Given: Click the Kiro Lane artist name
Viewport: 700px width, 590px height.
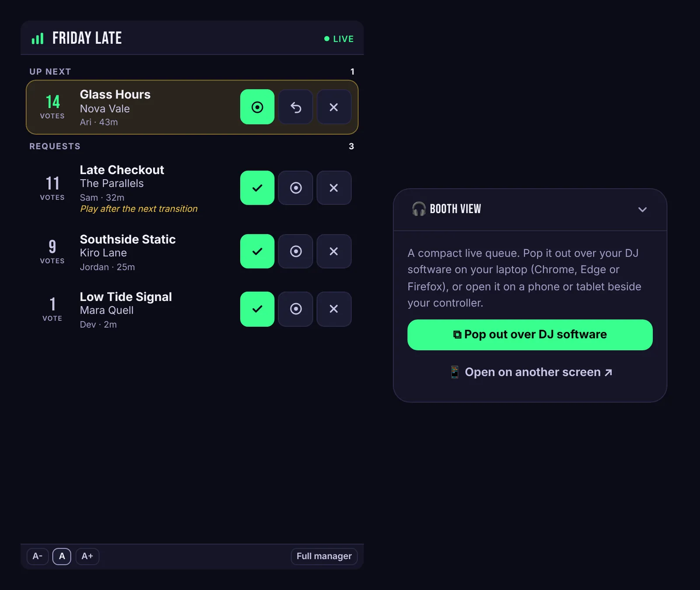Looking at the screenshot, I should 103,253.
